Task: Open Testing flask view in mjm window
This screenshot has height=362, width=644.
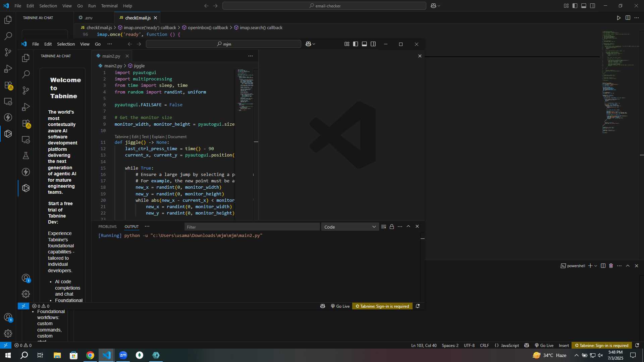Action: click(x=26, y=156)
